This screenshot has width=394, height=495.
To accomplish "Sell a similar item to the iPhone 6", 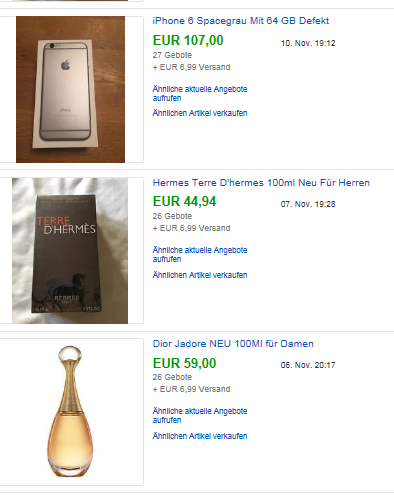I will click(200, 113).
